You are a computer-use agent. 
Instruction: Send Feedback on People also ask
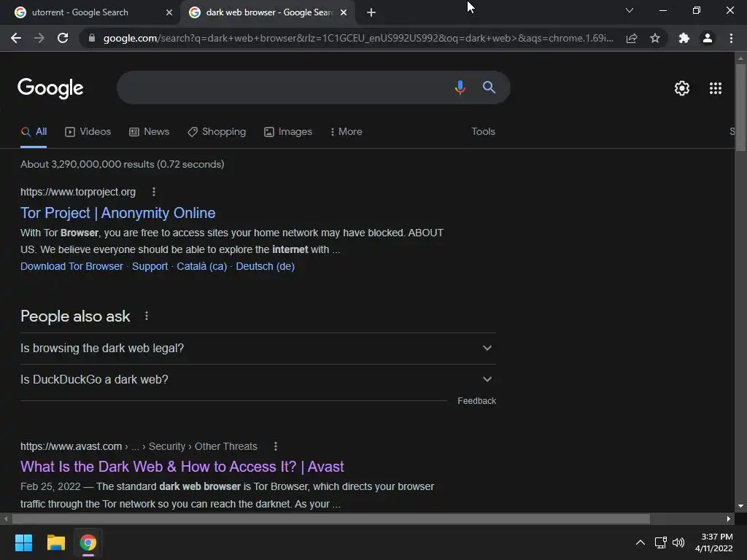coord(476,401)
